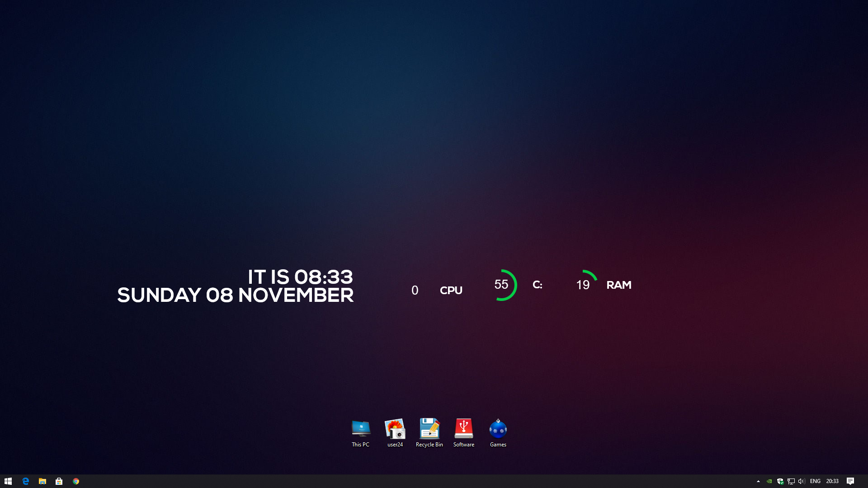Switch the ENG input language
Viewport: 868px width, 488px height.
[815, 481]
